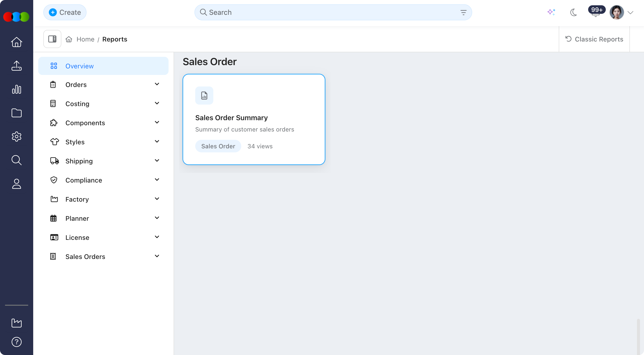The image size is (644, 355).
Task: Click the Overview grid icon
Action: [x=54, y=66]
